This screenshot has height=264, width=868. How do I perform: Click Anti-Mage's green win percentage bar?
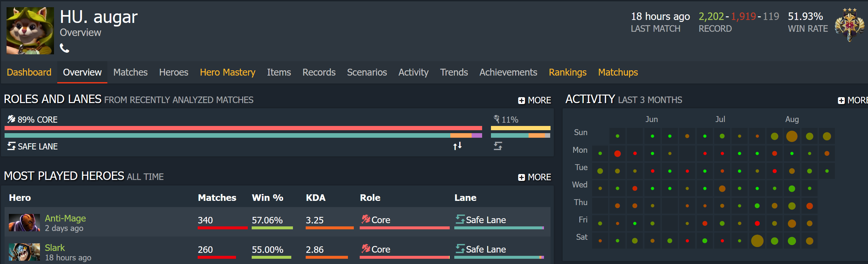coord(272,228)
